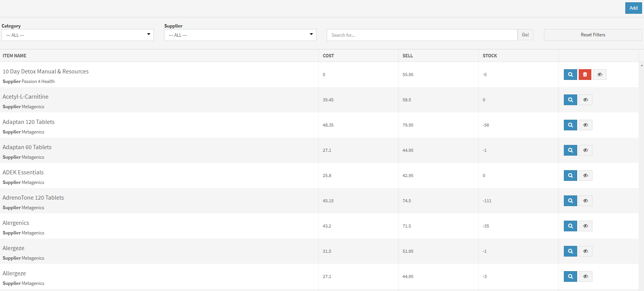Sort by ITEM NAME column header

pyautogui.click(x=15, y=56)
